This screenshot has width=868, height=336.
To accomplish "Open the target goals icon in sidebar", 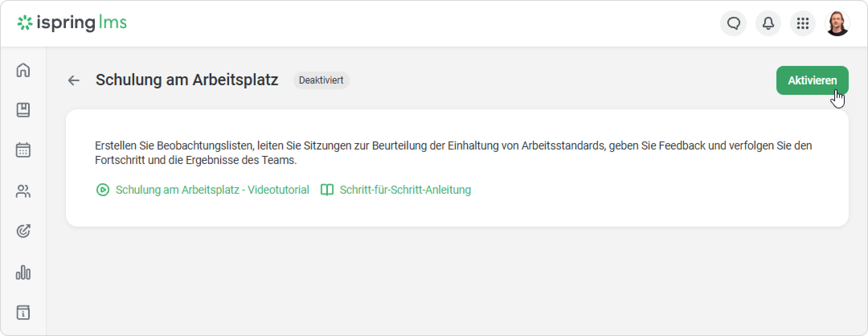I will tap(23, 231).
